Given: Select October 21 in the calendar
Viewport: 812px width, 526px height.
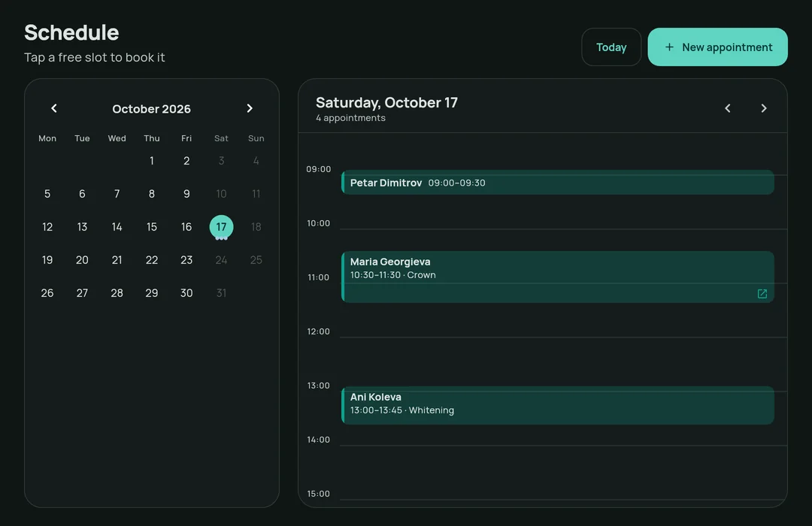Looking at the screenshot, I should tap(117, 260).
